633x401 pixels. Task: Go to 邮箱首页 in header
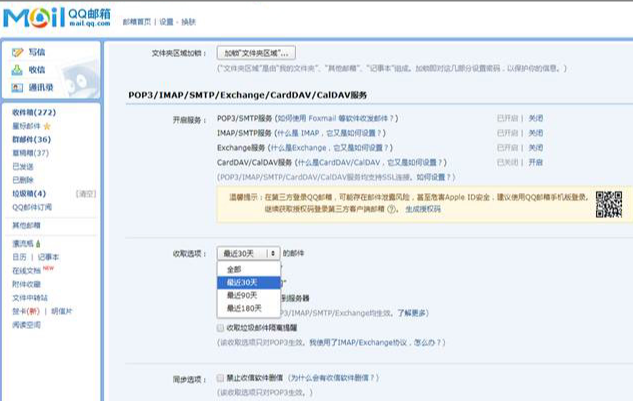pyautogui.click(x=136, y=22)
